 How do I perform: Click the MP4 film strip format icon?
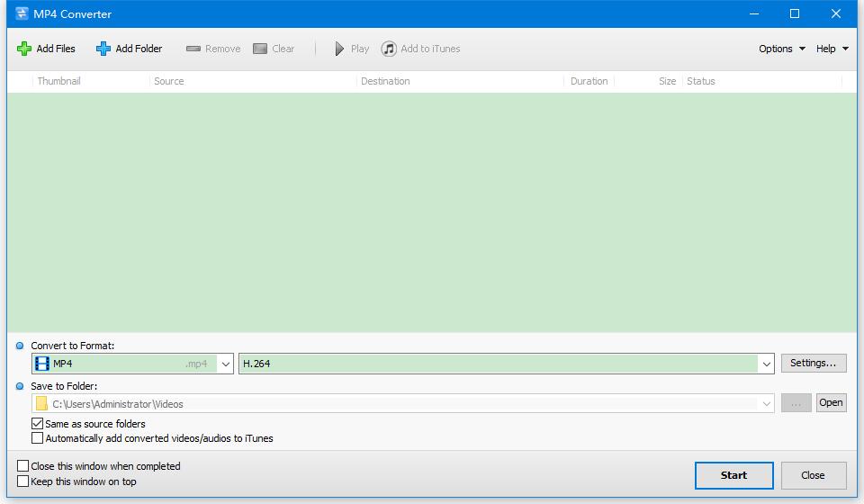[42, 364]
